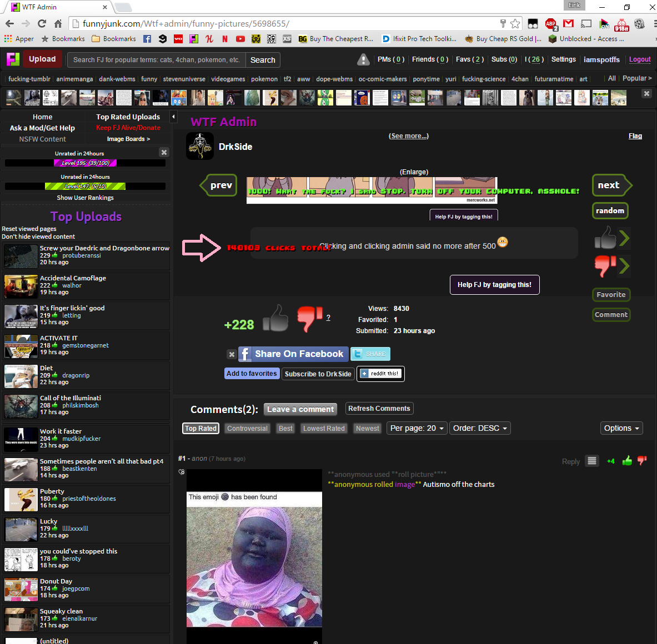
Task: Click the Leave a comment button
Action: (x=300, y=409)
